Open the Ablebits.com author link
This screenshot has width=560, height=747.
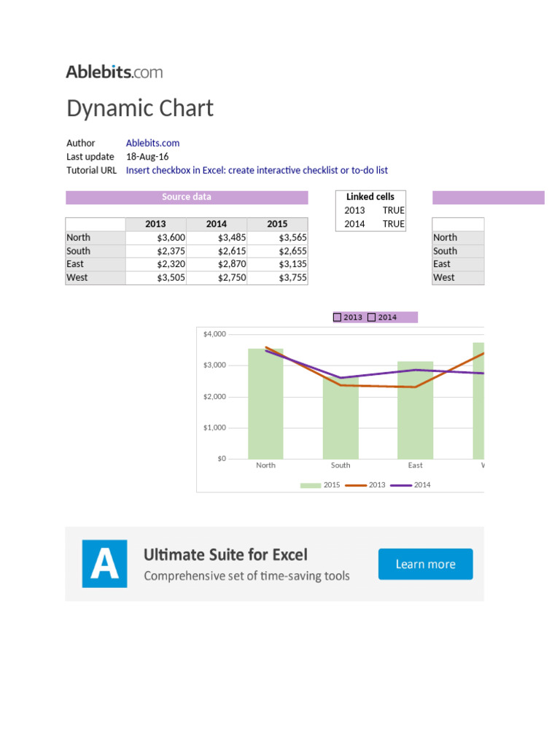152,143
